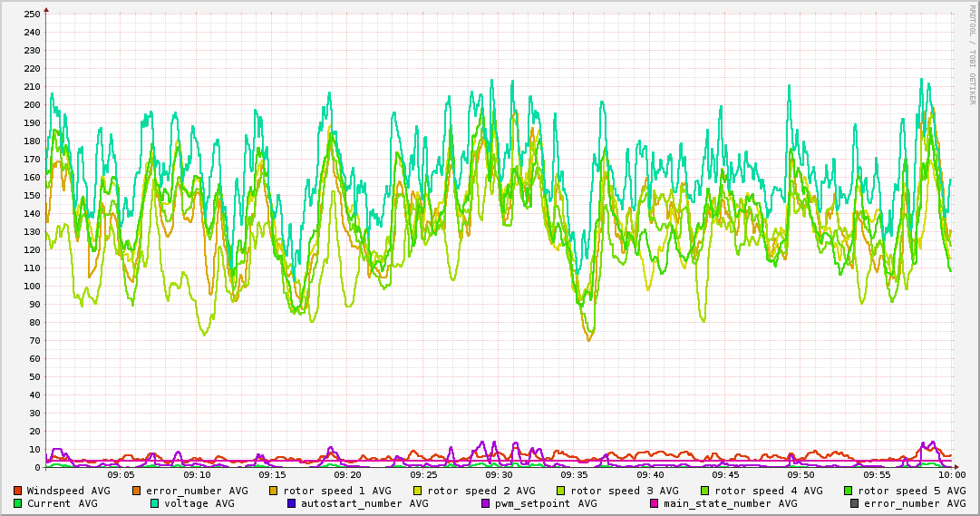Click the green Current AVG swatch
This screenshot has width=980, height=516.
(x=17, y=503)
